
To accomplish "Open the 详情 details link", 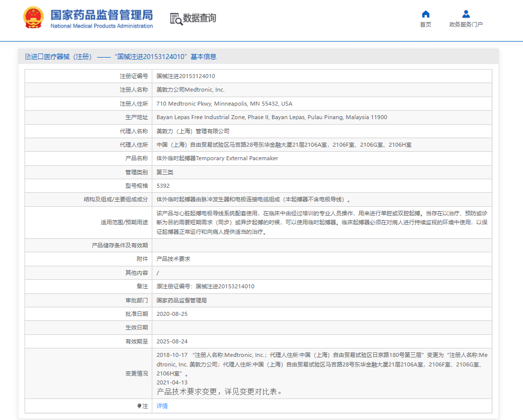I will pyautogui.click(x=162, y=406).
